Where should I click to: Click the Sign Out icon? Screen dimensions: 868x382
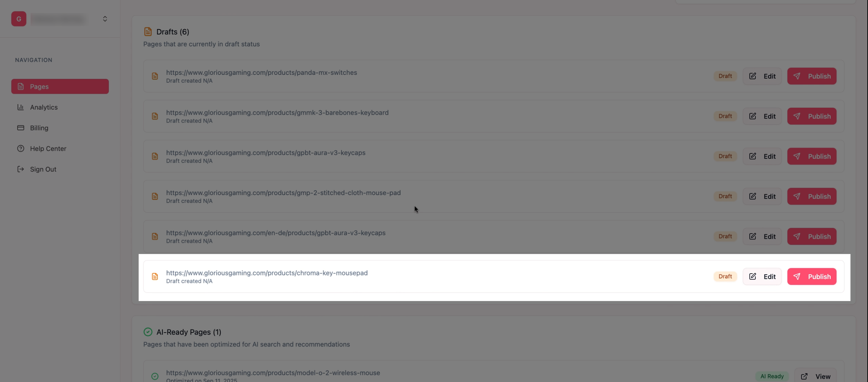pyautogui.click(x=21, y=169)
